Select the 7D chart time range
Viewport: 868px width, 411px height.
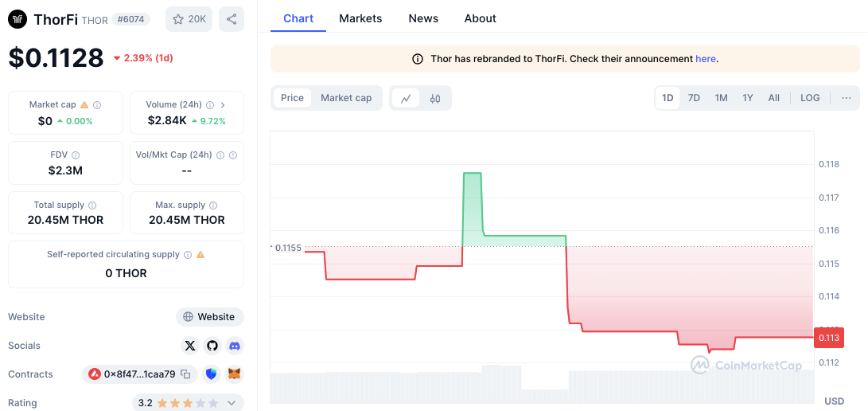[694, 98]
